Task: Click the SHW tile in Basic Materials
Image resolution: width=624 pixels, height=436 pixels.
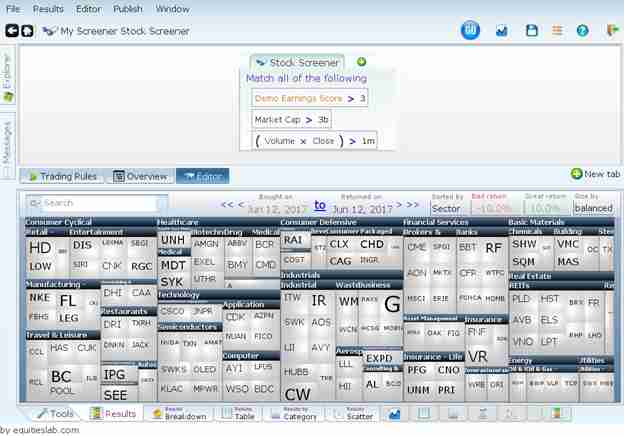Action: pos(524,244)
